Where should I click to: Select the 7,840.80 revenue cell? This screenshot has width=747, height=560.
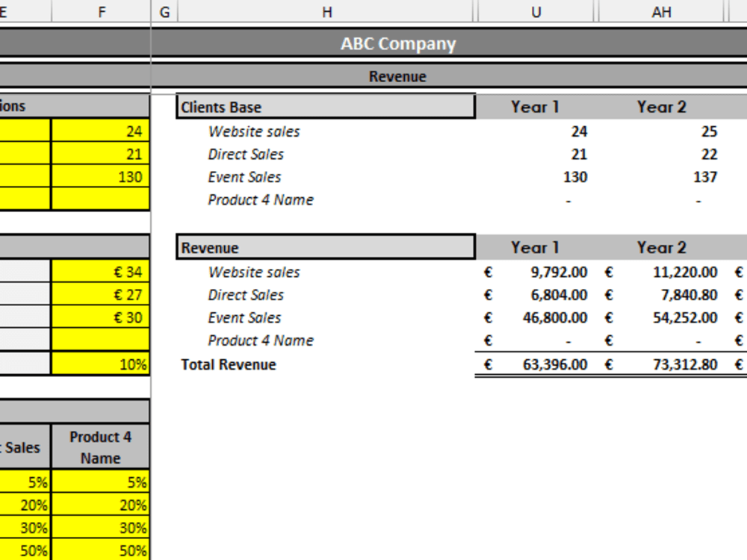click(661, 295)
